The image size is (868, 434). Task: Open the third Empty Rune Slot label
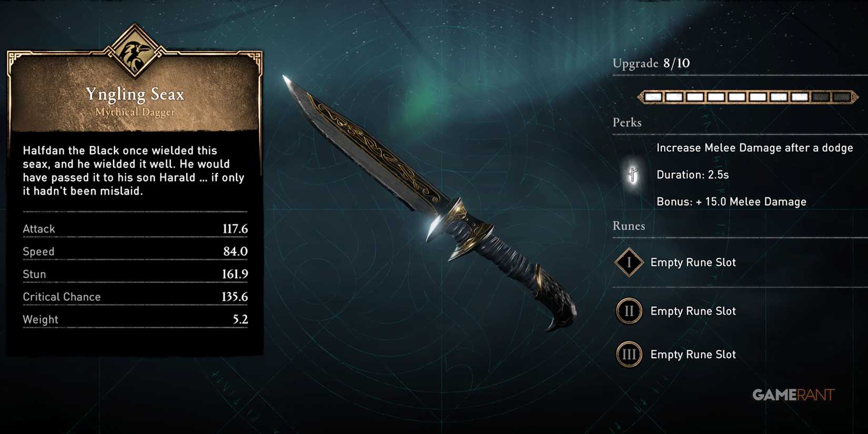point(693,355)
